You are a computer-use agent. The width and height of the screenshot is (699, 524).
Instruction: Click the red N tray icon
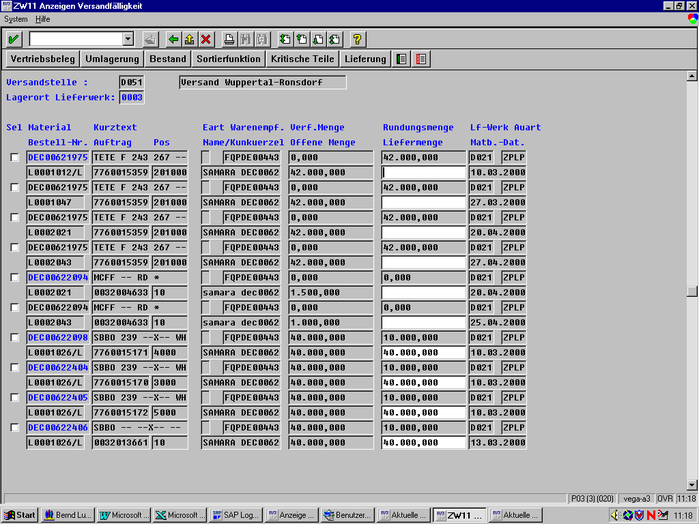pyautogui.click(x=651, y=516)
